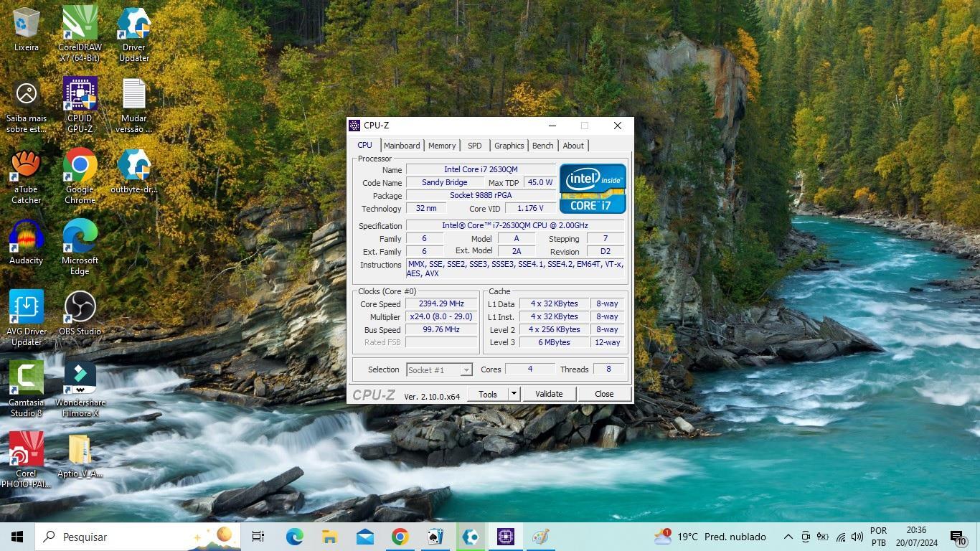Switch to the CPU tab
This screenshot has height=551, width=980.
click(365, 145)
